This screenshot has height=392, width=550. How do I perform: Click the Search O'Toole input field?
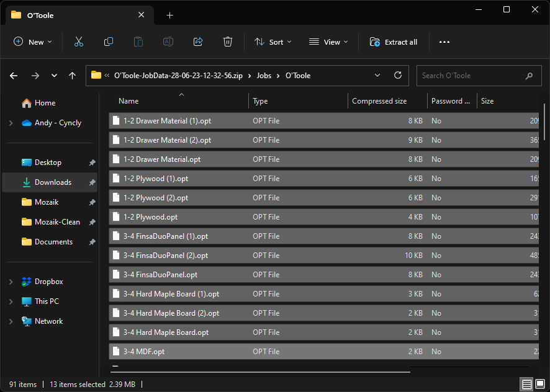tap(471, 76)
